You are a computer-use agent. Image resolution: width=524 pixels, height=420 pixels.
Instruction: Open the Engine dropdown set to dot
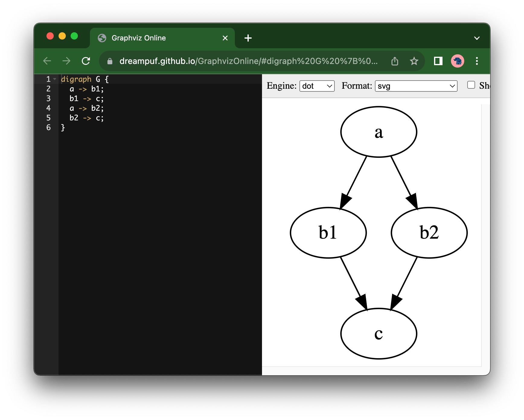coord(317,86)
